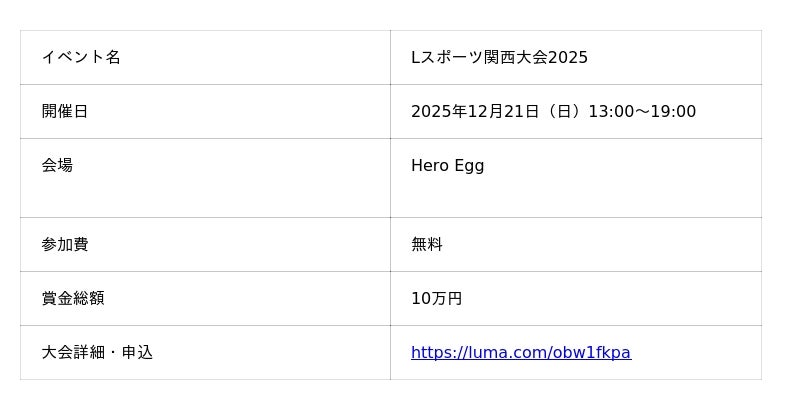Click the （日） weekday marker in date
Image resolution: width=800 pixels, height=410 pixels.
click(564, 112)
